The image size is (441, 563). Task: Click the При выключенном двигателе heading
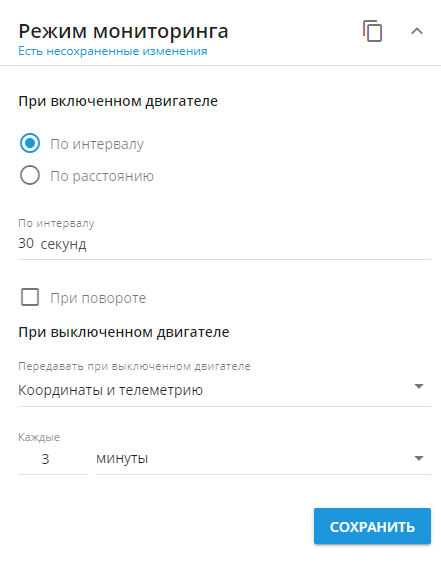pos(124,332)
